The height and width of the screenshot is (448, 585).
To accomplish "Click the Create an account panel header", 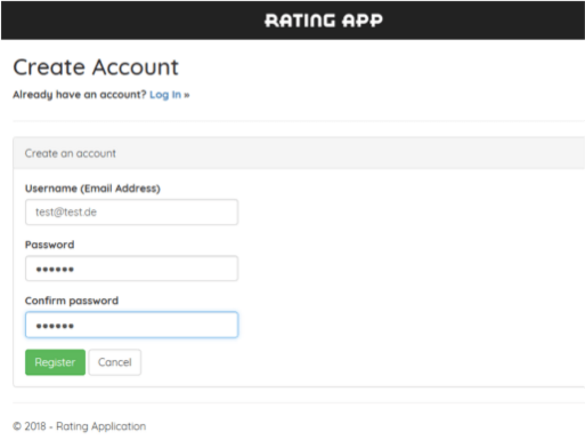I will point(298,153).
